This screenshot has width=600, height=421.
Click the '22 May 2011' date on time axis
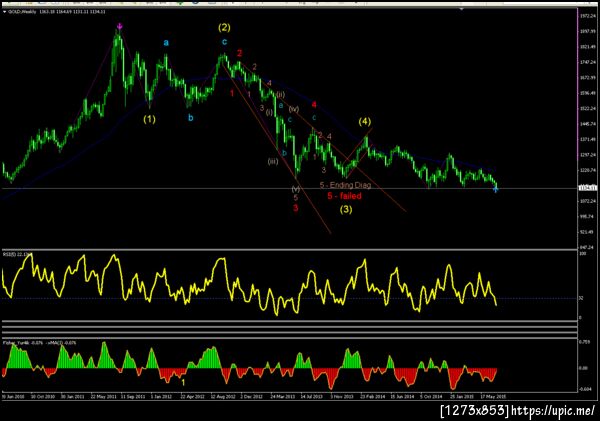pos(103,397)
